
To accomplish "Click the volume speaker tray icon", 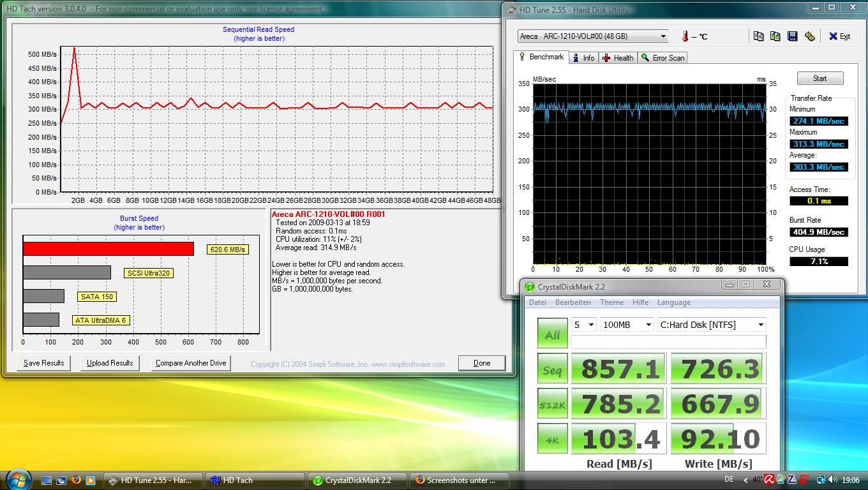I will [834, 480].
